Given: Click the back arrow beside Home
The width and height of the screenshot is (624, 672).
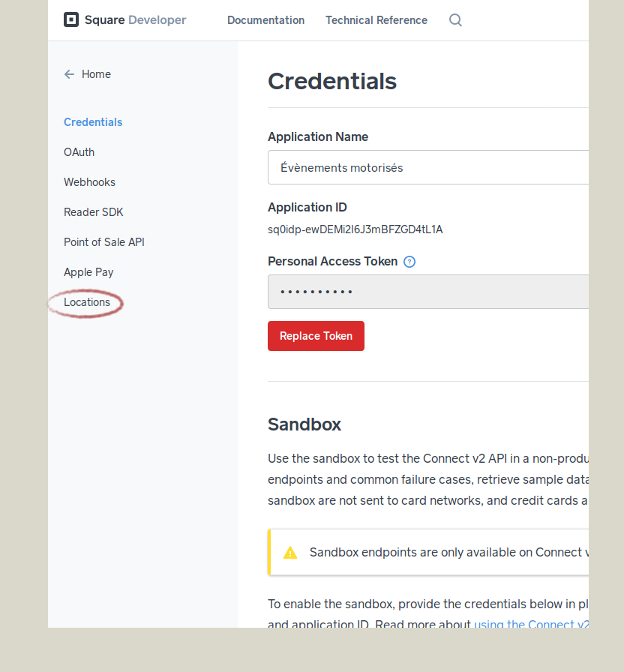Looking at the screenshot, I should pyautogui.click(x=69, y=74).
